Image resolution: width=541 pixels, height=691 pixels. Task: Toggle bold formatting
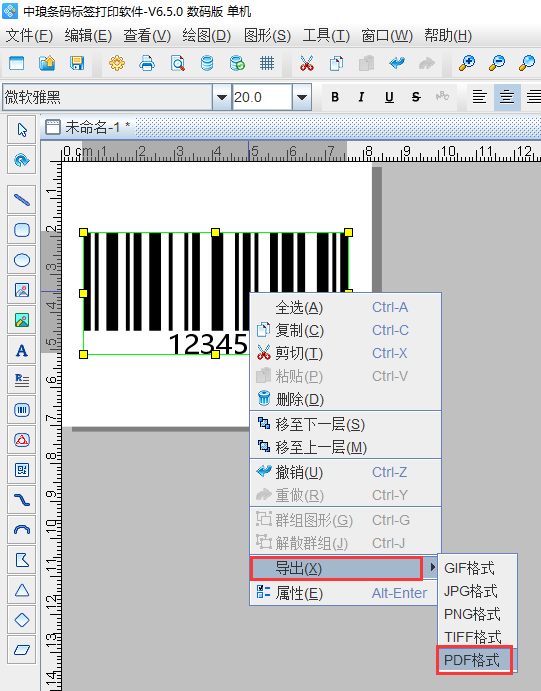click(x=335, y=97)
